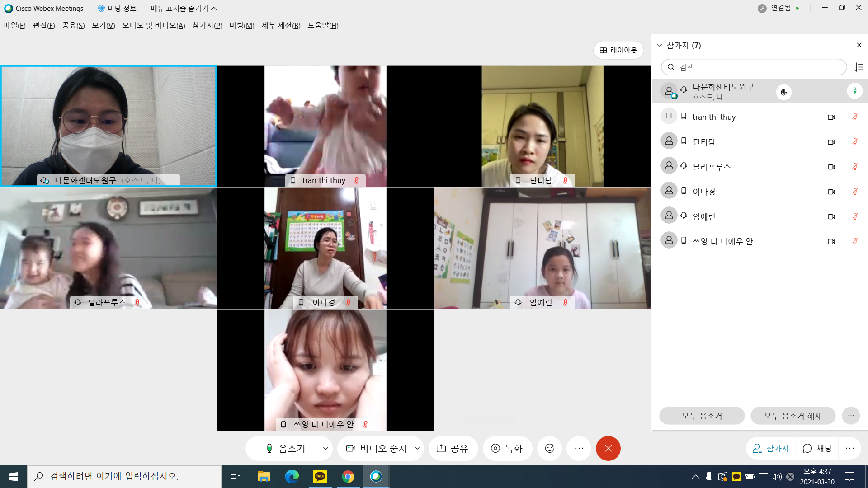Viewport: 868px width, 488px height.
Task: Open the 편집(E) menu
Action: 44,25
